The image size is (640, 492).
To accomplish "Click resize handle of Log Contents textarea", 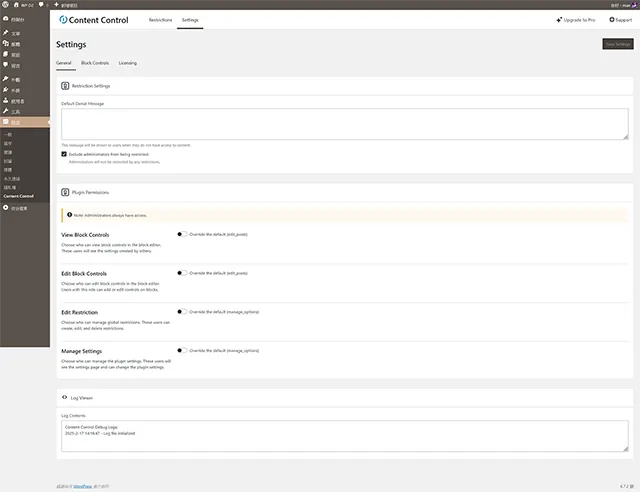I will coord(626,449).
